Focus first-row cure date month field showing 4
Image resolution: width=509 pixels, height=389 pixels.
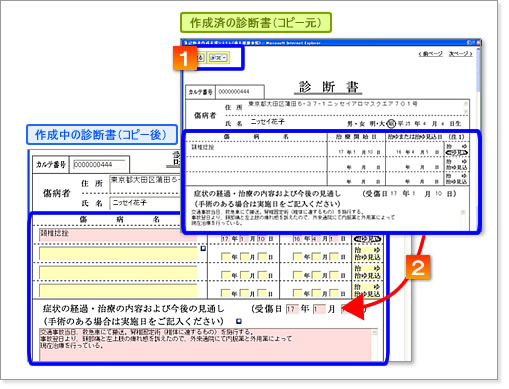pos(315,239)
